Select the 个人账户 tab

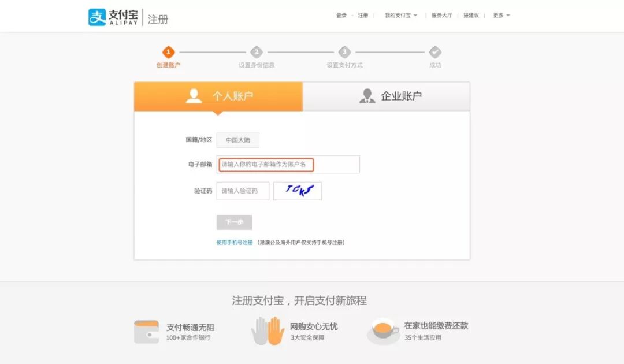coord(218,96)
